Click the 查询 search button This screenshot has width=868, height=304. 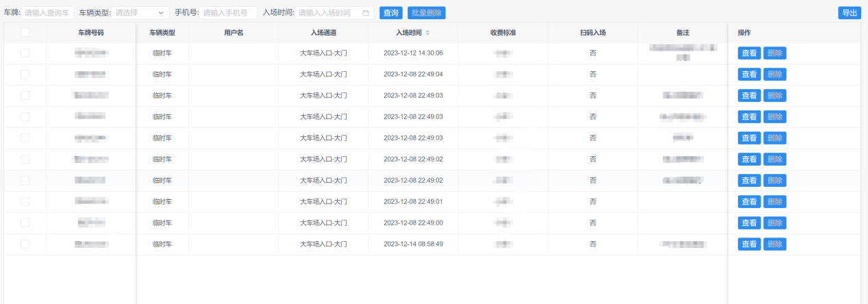pyautogui.click(x=390, y=12)
